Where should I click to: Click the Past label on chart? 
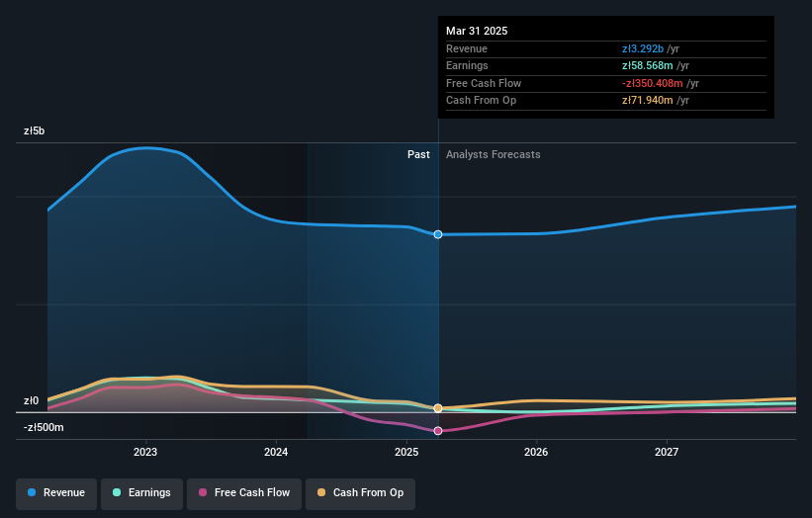click(418, 154)
